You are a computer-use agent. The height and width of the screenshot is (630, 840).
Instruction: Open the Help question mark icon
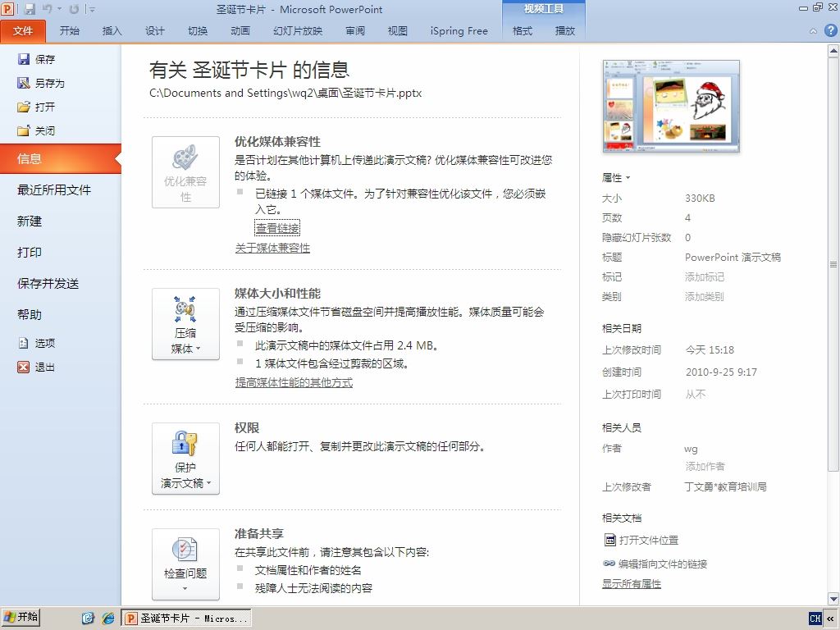[830, 30]
